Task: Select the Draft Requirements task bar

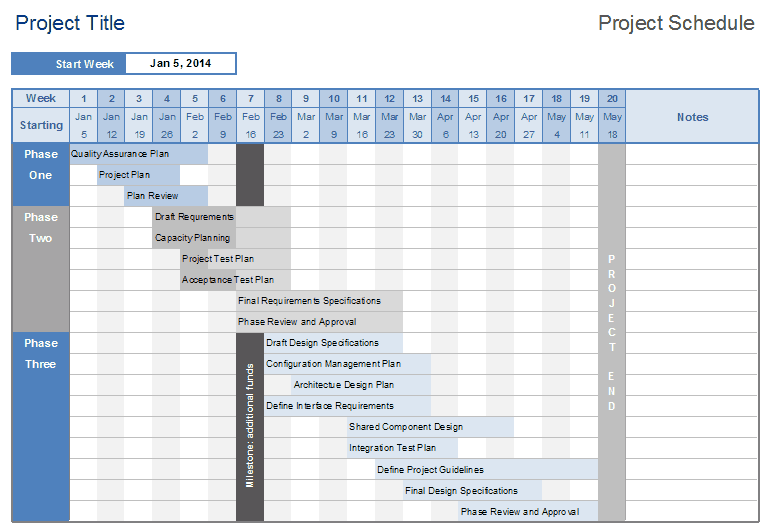Action: (221, 217)
